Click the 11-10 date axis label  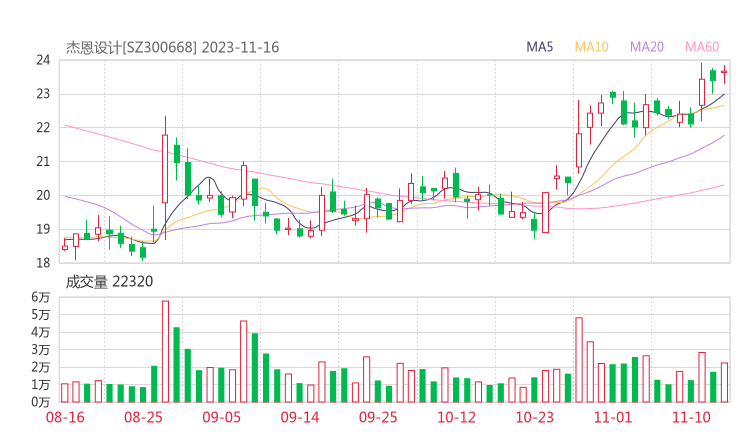(x=691, y=417)
